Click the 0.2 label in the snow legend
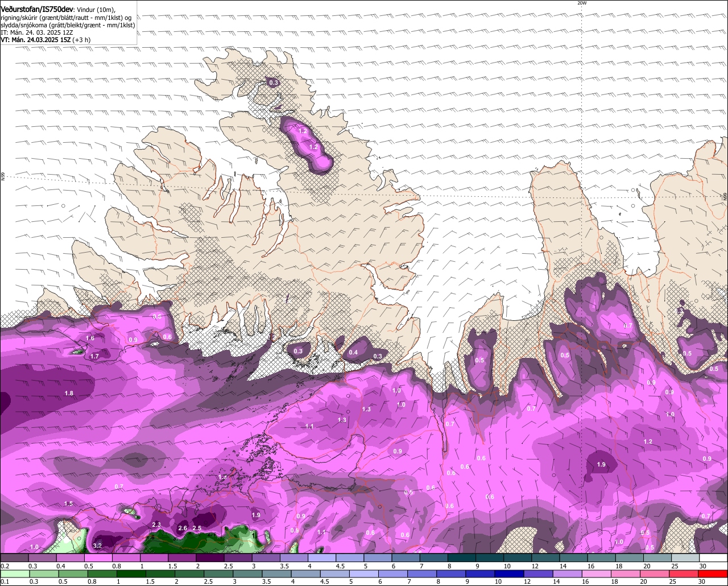 coord(5,566)
